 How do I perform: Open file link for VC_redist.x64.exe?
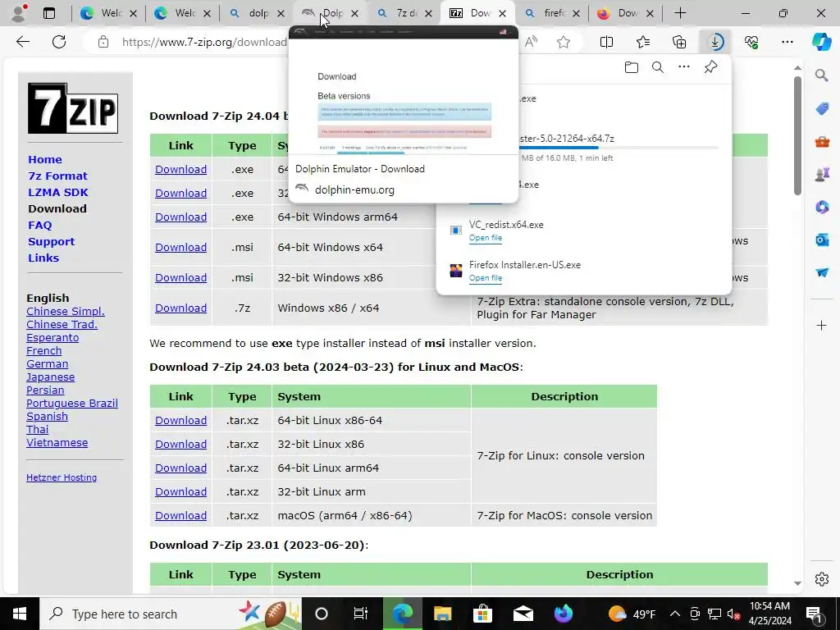click(x=486, y=238)
